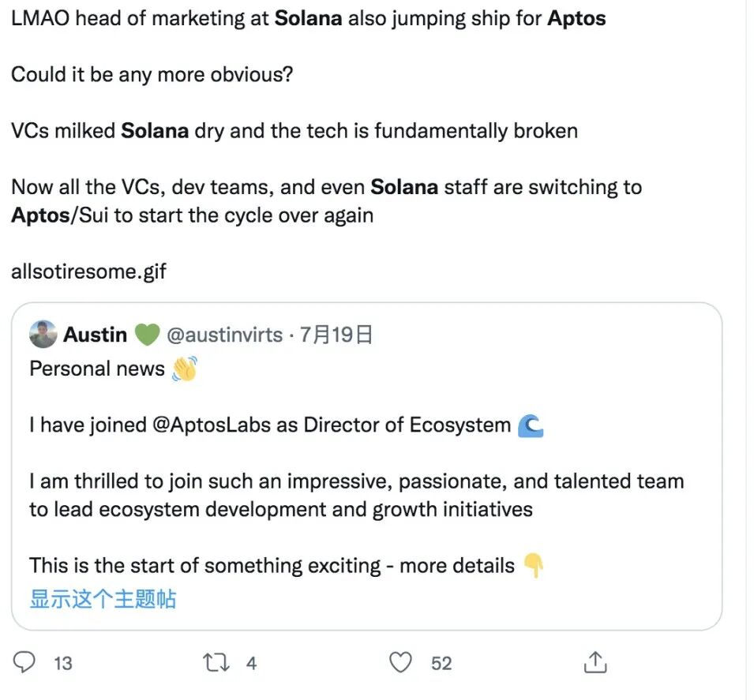Open Austin's profile picture avatar
The width and height of the screenshot is (754, 700).
[x=43, y=335]
